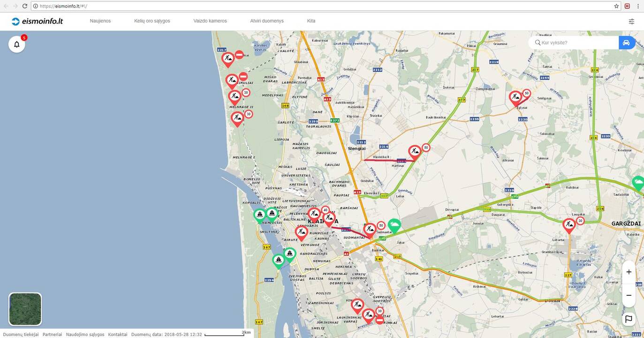Open the filter settings sliders icon
The image size is (644, 338).
[631, 21]
